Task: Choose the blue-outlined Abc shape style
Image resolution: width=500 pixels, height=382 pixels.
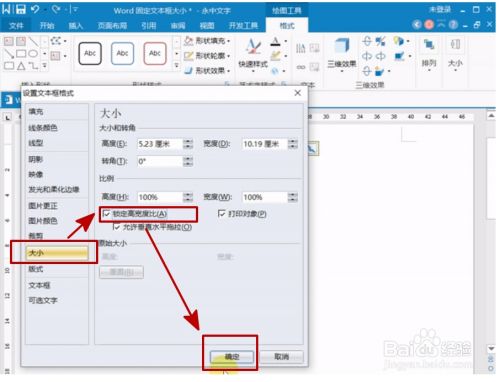Action: coord(122,53)
